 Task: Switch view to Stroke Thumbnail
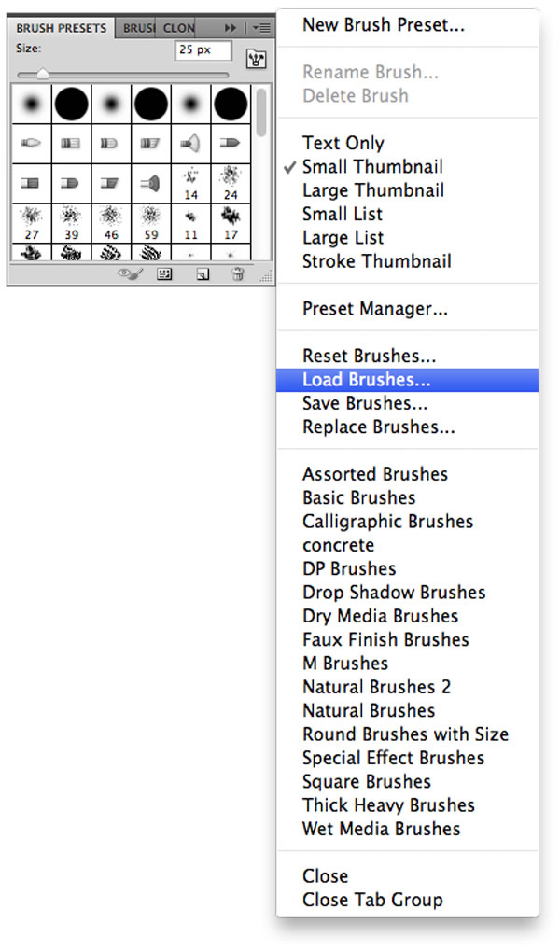377,260
